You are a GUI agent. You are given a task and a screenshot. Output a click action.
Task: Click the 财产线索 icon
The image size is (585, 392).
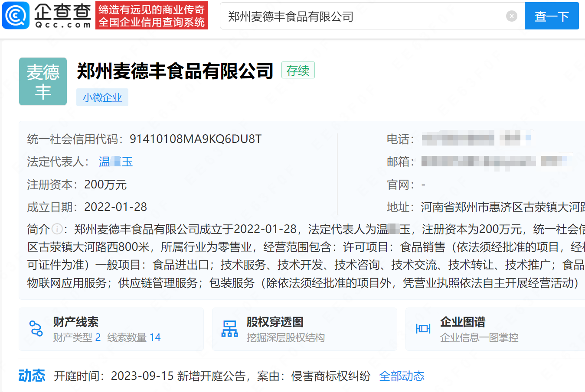coord(36,329)
